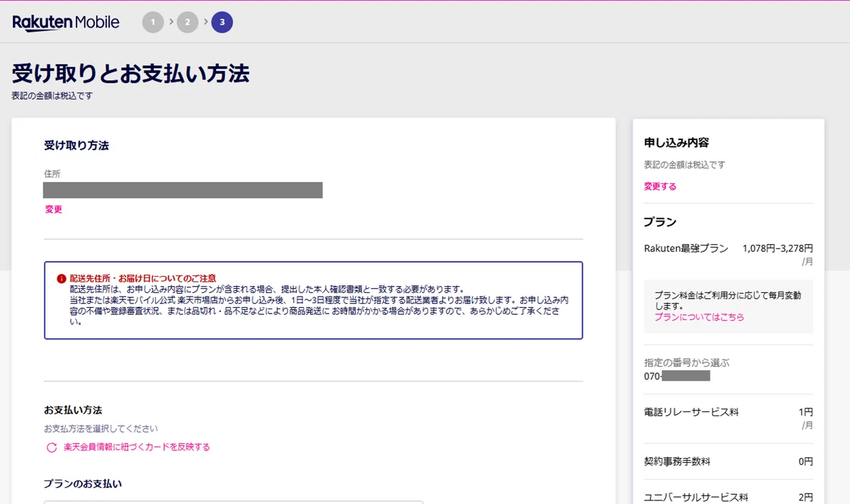
Task: Click the 受け取り方法 section heading
Action: 76,146
